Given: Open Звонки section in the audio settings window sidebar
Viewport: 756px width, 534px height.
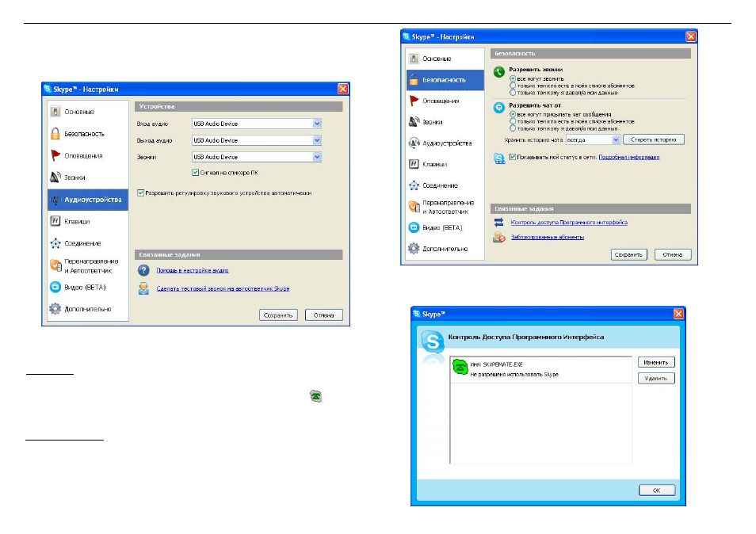Looking at the screenshot, I should point(88,177).
